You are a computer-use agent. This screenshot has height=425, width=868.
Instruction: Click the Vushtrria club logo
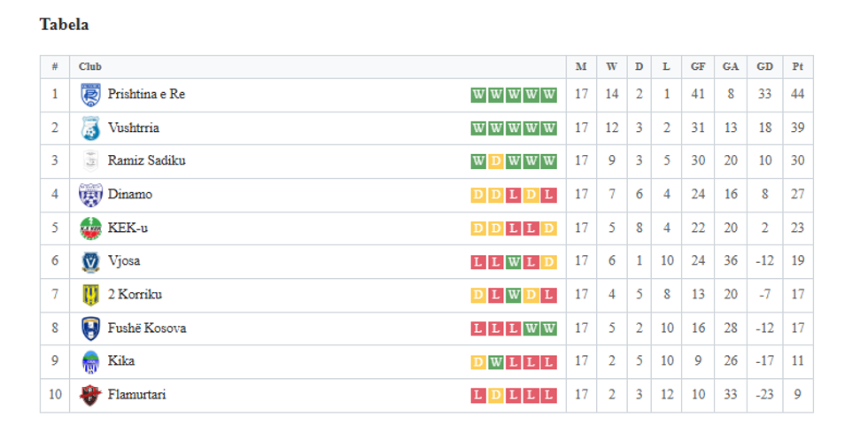[x=90, y=128]
